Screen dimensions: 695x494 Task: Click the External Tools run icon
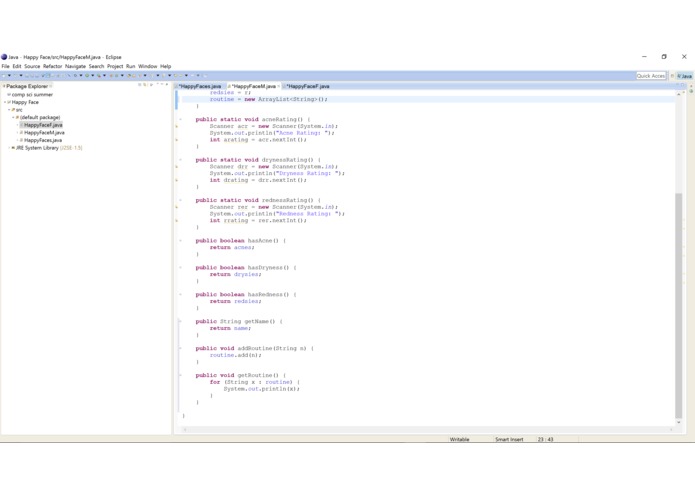[99, 76]
